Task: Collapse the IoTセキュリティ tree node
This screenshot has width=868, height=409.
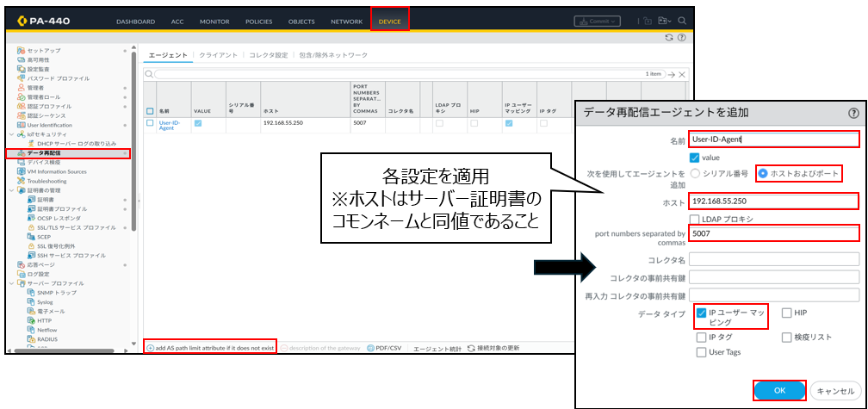Action: click(x=12, y=134)
